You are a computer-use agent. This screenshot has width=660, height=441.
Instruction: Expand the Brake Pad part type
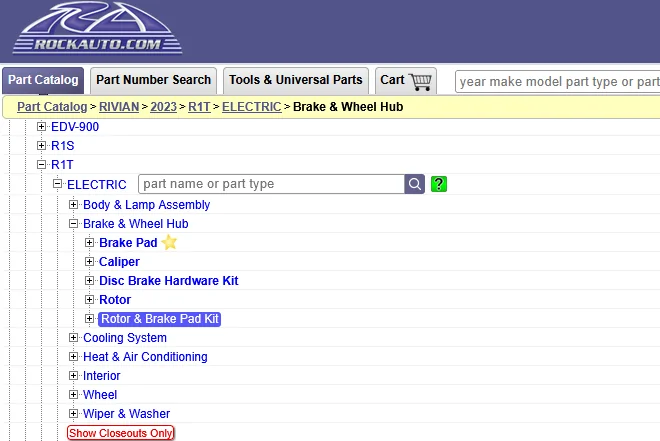coord(89,242)
